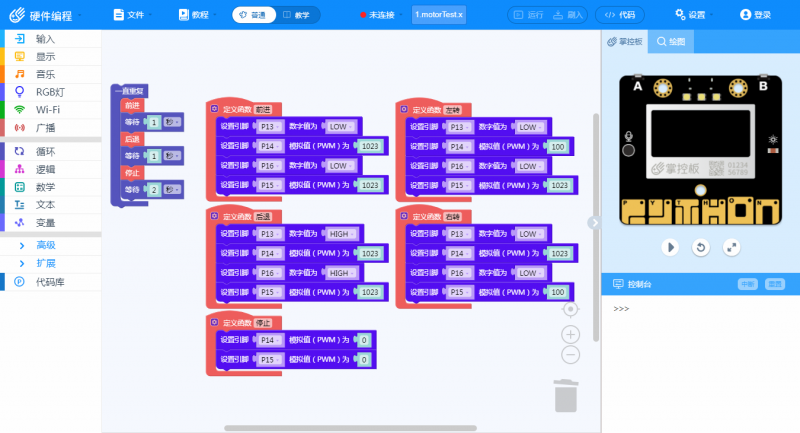This screenshot has width=800, height=433.
Task: Click the workspace zoom-in plus icon
Action: click(570, 334)
